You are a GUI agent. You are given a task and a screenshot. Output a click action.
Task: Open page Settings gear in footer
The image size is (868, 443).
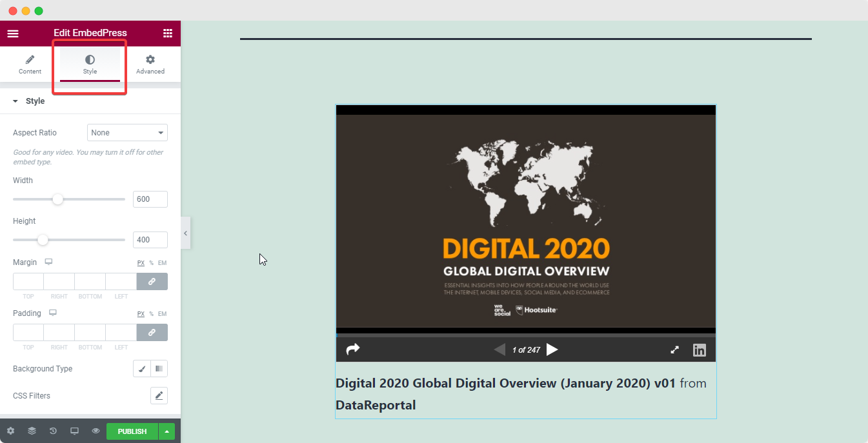[10, 431]
